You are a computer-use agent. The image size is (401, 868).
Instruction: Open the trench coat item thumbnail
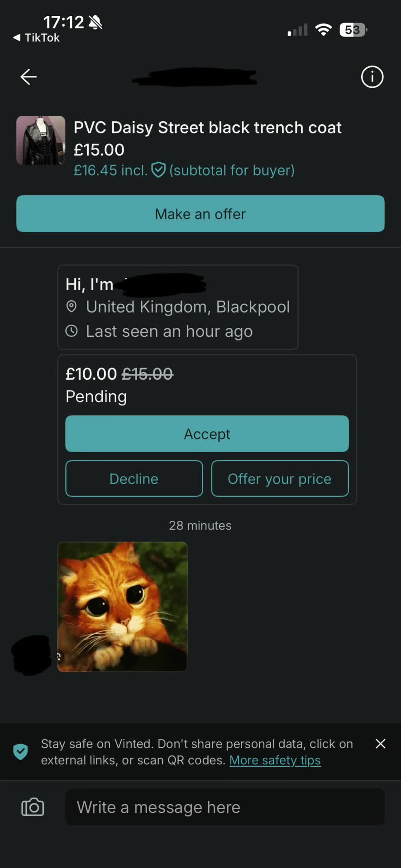(41, 140)
